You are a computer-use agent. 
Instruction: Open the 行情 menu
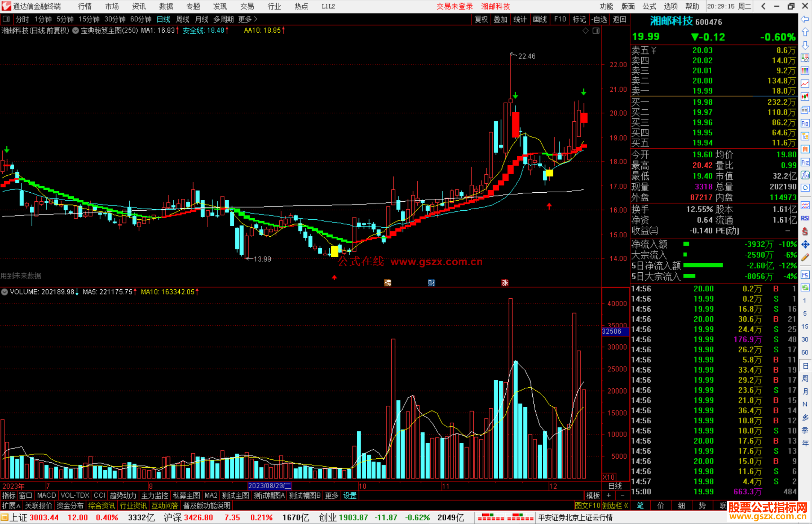[x=85, y=6]
